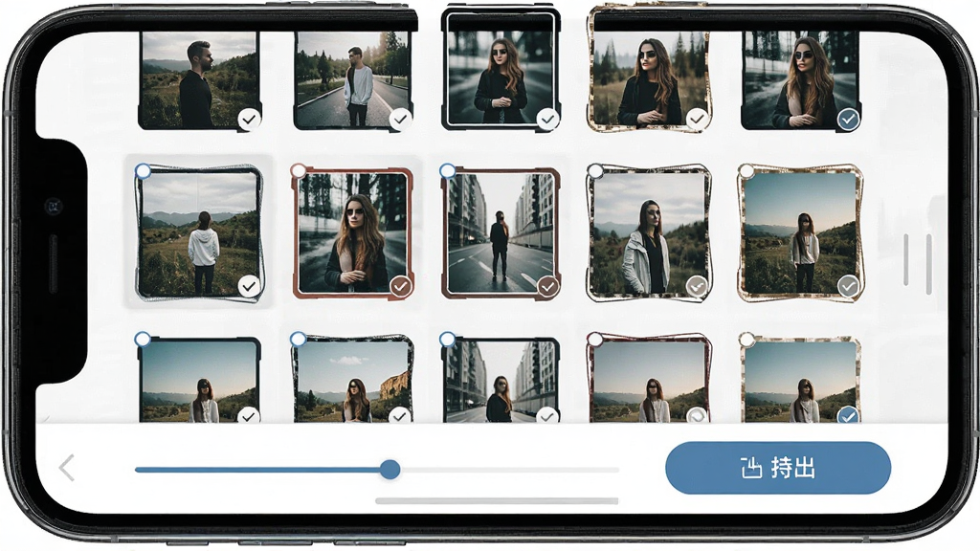The width and height of the screenshot is (980, 551).
Task: Toggle blue checkmark on bottom-row gold-framed photo
Action: (848, 415)
